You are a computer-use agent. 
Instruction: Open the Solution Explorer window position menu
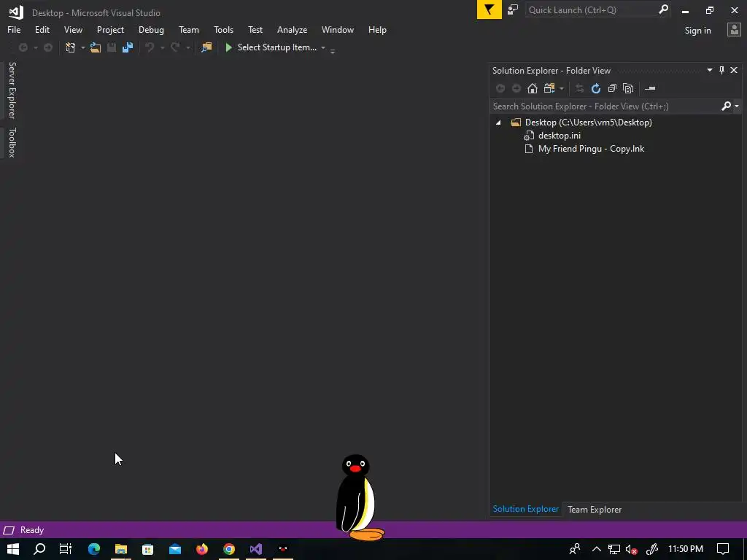pos(709,70)
